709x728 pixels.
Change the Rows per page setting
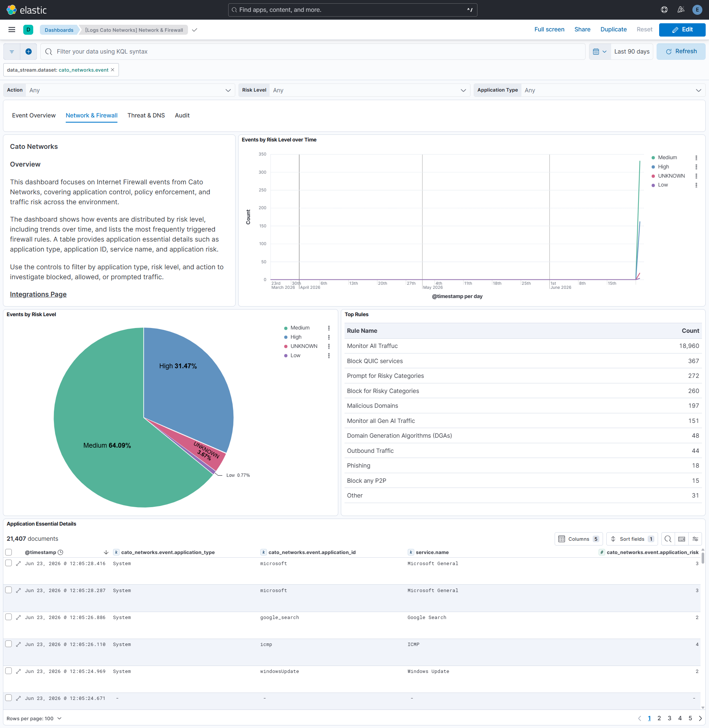point(34,718)
